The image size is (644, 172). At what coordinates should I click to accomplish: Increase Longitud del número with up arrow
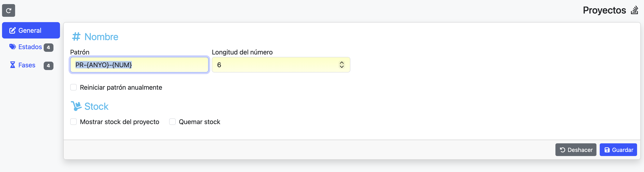coord(342,63)
